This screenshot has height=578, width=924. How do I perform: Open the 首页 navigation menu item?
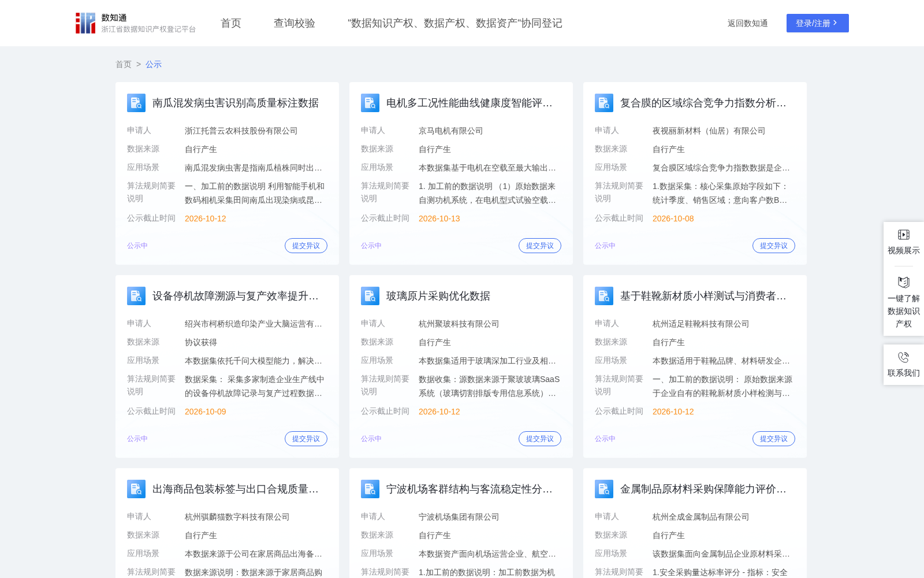click(x=231, y=23)
